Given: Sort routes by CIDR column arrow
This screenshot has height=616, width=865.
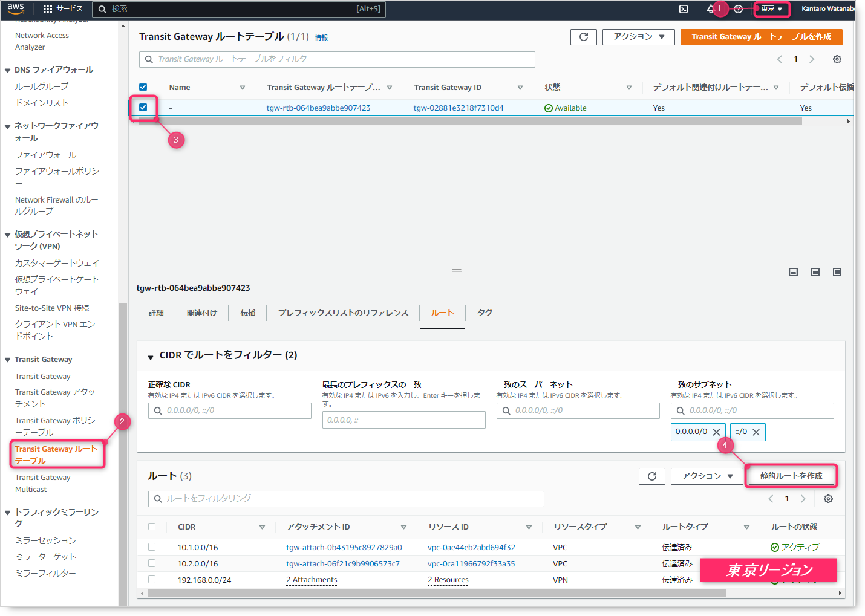Looking at the screenshot, I should (262, 527).
